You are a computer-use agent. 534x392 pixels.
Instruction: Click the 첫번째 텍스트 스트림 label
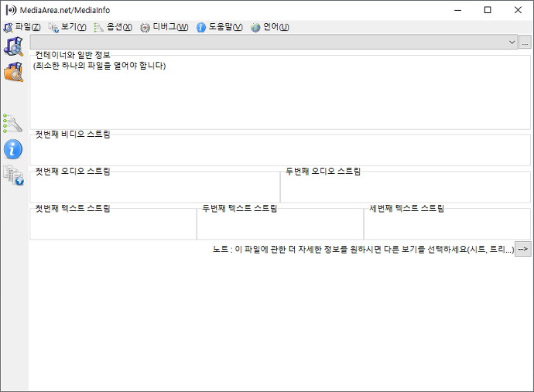(73, 208)
